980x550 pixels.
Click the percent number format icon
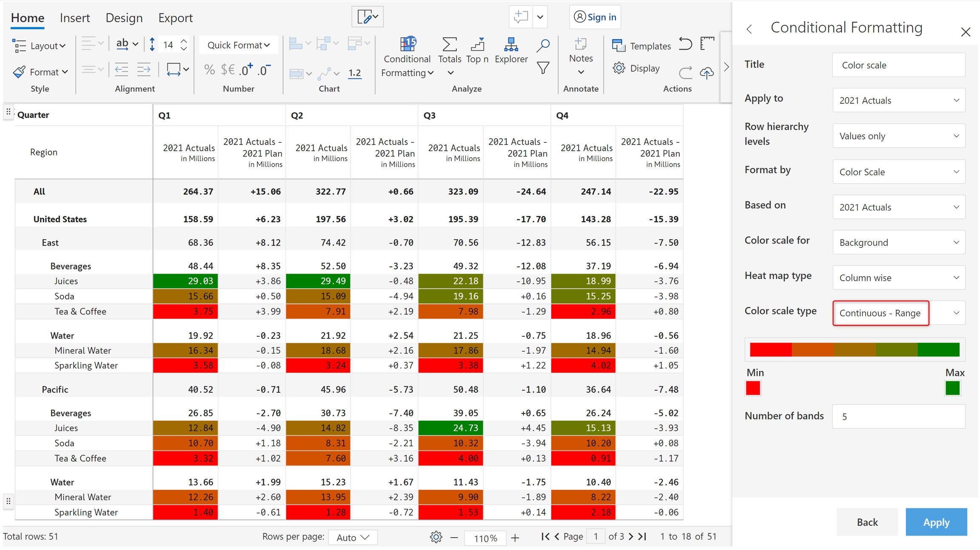pos(209,70)
